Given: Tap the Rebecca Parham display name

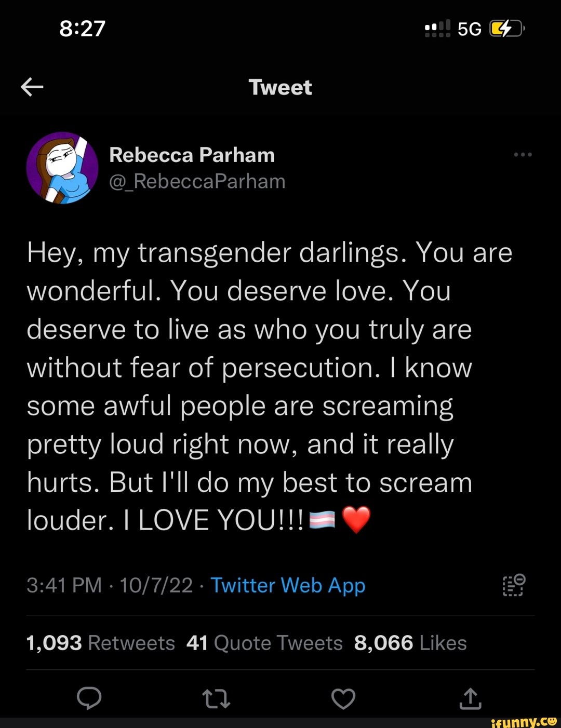Looking at the screenshot, I should (192, 155).
